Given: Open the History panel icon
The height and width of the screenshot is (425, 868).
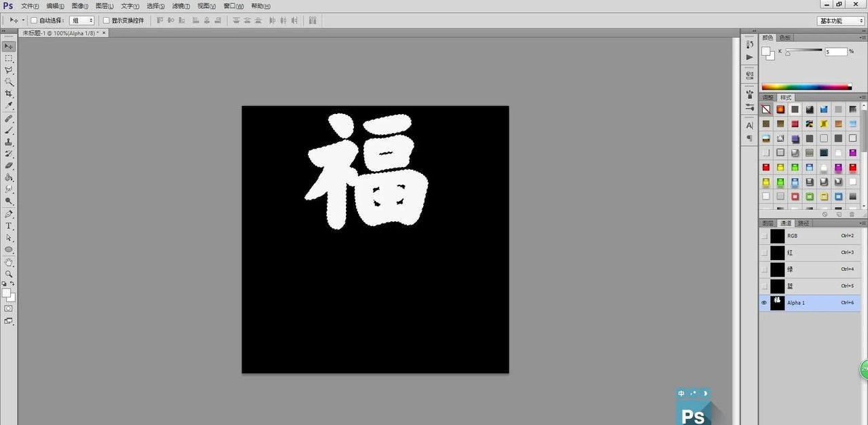Looking at the screenshot, I should (749, 44).
